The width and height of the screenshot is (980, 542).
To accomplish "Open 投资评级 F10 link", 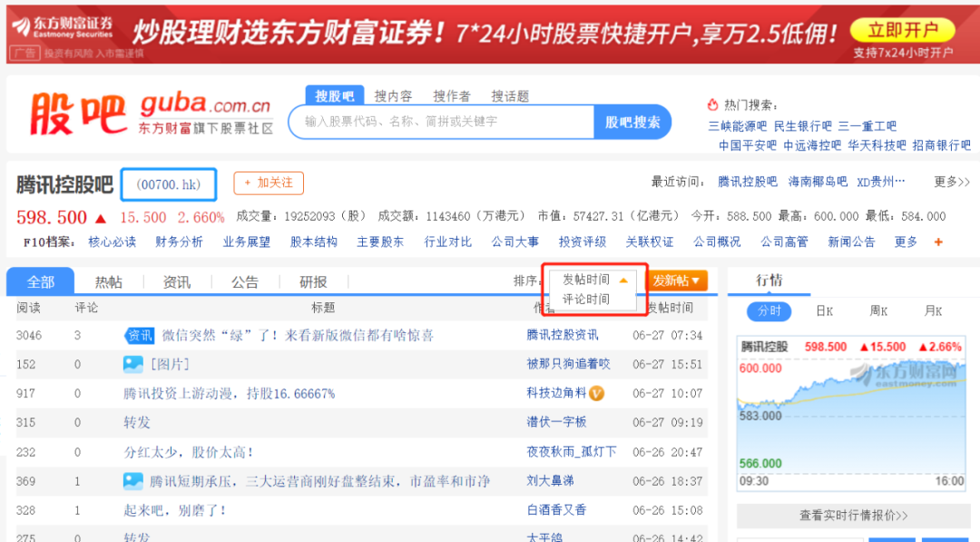I will 582,241.
